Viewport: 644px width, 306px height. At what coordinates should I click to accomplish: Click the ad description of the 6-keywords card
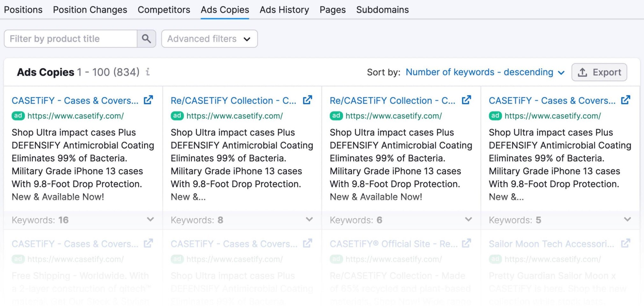[401, 164]
